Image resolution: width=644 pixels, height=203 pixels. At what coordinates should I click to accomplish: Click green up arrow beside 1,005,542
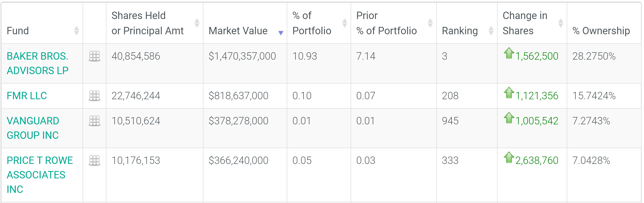tap(508, 118)
